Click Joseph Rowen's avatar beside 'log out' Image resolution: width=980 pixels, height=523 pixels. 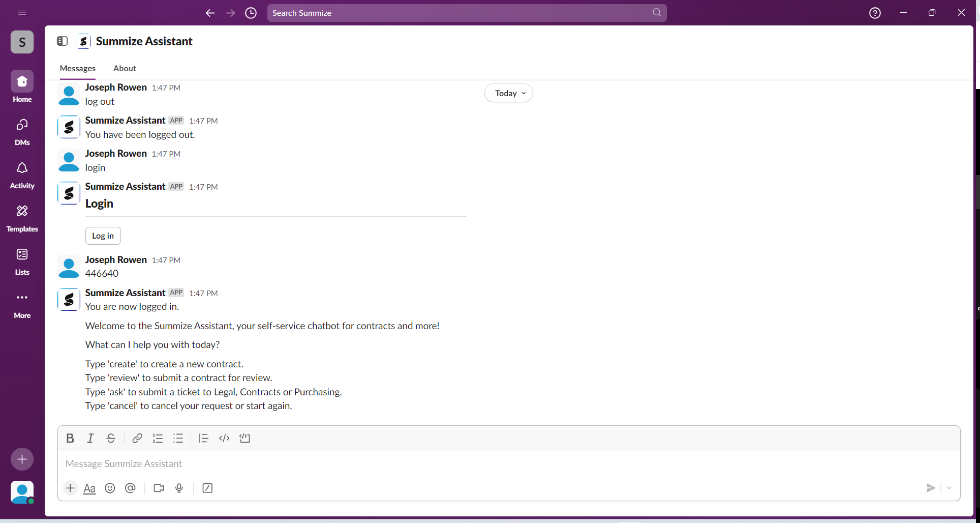[x=69, y=94]
